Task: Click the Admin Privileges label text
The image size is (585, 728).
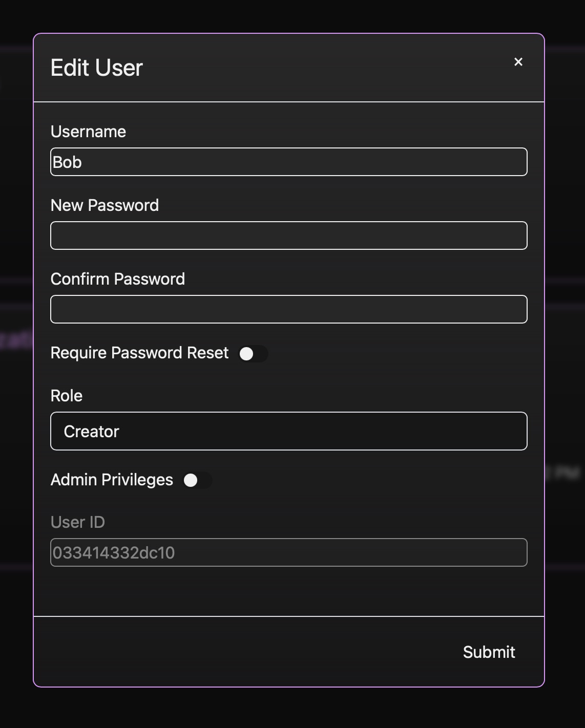Action: (112, 480)
